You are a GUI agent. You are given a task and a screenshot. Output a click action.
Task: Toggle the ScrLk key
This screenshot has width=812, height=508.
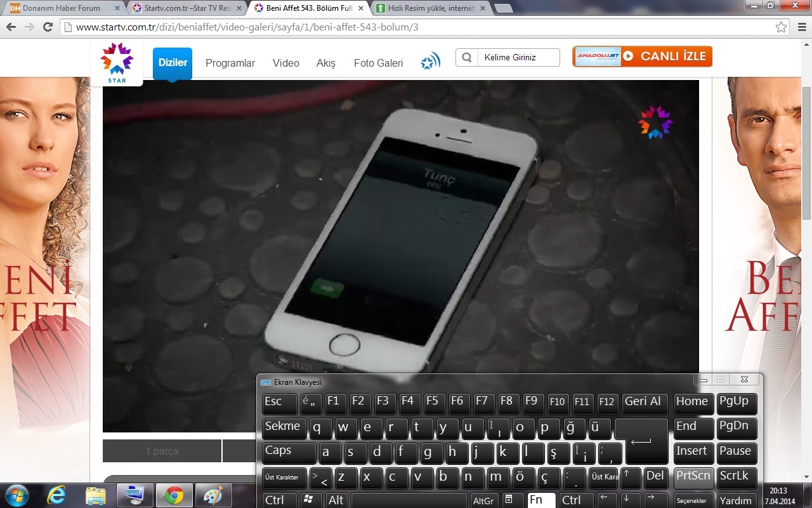[737, 478]
